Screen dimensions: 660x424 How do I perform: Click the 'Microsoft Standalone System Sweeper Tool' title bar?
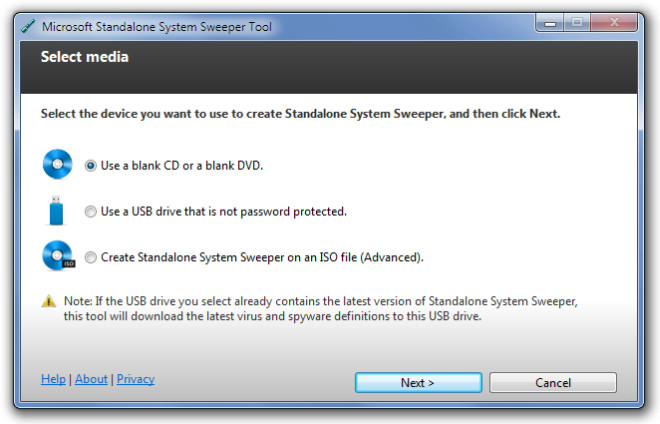(157, 27)
